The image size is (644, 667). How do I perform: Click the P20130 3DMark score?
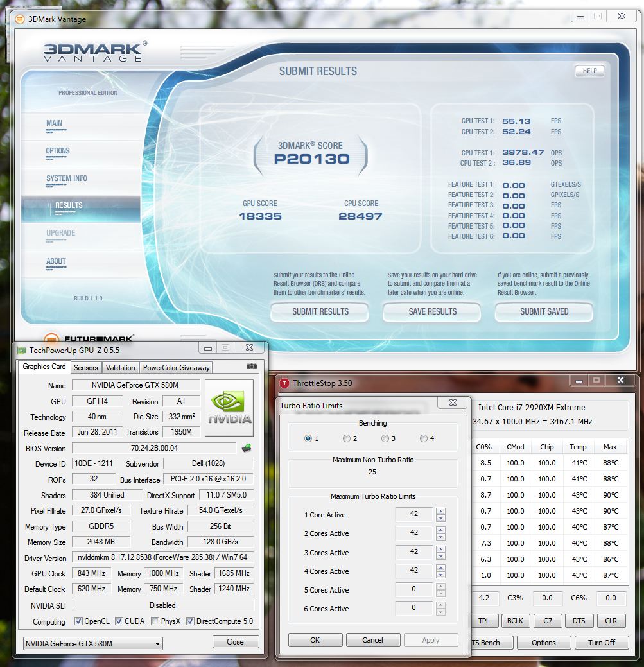(x=312, y=159)
